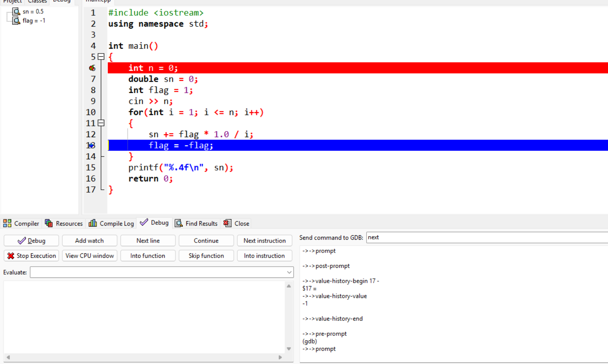Click line number 10 in the gutter
The width and height of the screenshot is (608, 364).
(91, 112)
